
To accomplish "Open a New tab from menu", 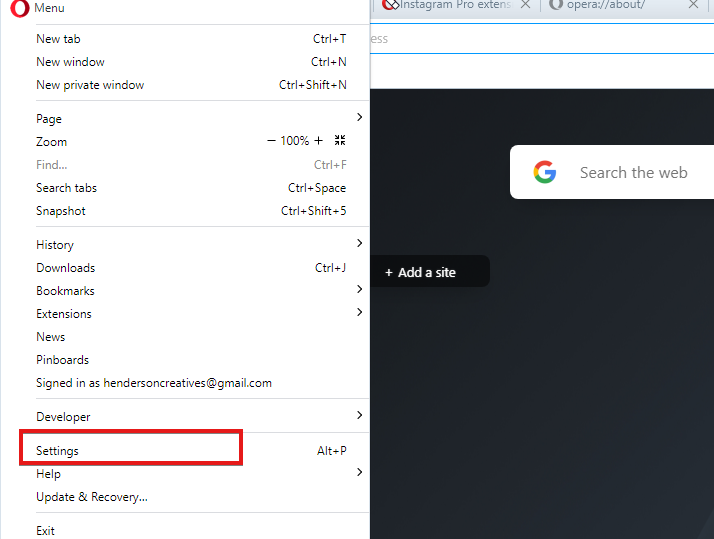I will point(191,39).
